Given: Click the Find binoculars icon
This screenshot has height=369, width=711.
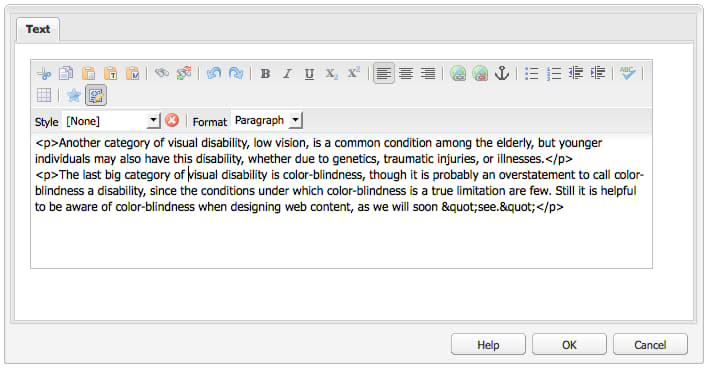Looking at the screenshot, I should pos(162,73).
